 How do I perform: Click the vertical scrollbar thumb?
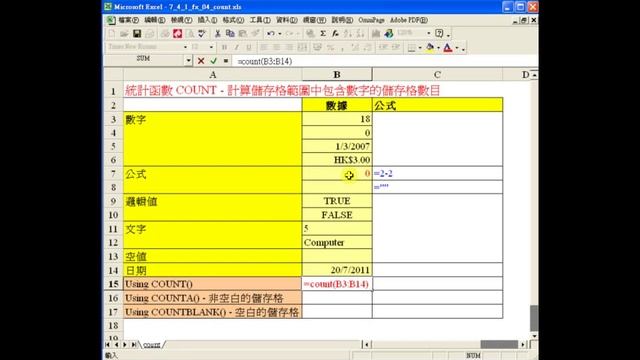(534, 318)
